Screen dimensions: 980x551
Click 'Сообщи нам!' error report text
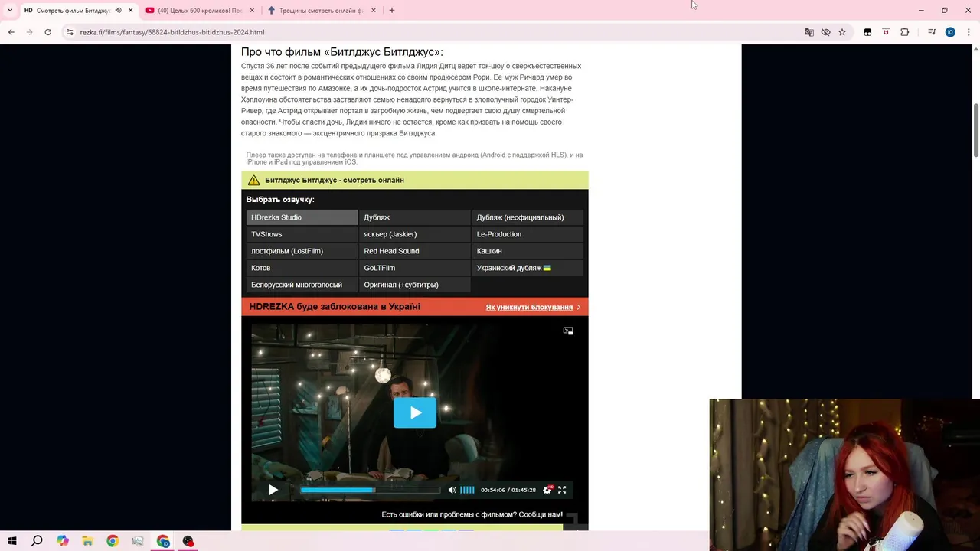[x=541, y=514]
